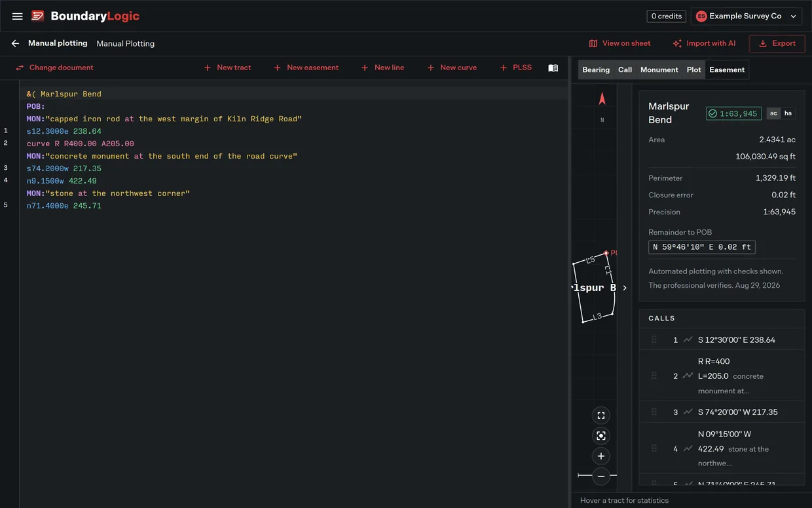Switch area units to hectares
The width and height of the screenshot is (812, 508).
point(788,113)
